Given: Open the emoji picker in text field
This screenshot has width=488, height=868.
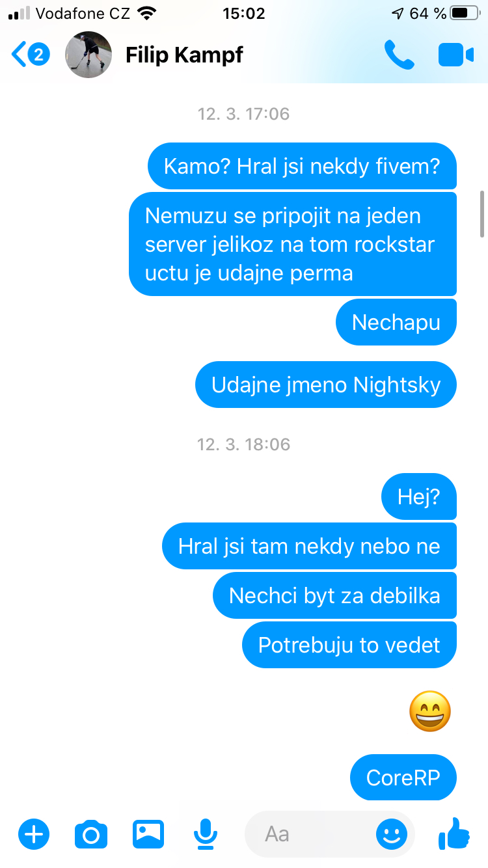Looking at the screenshot, I should coord(392,834).
